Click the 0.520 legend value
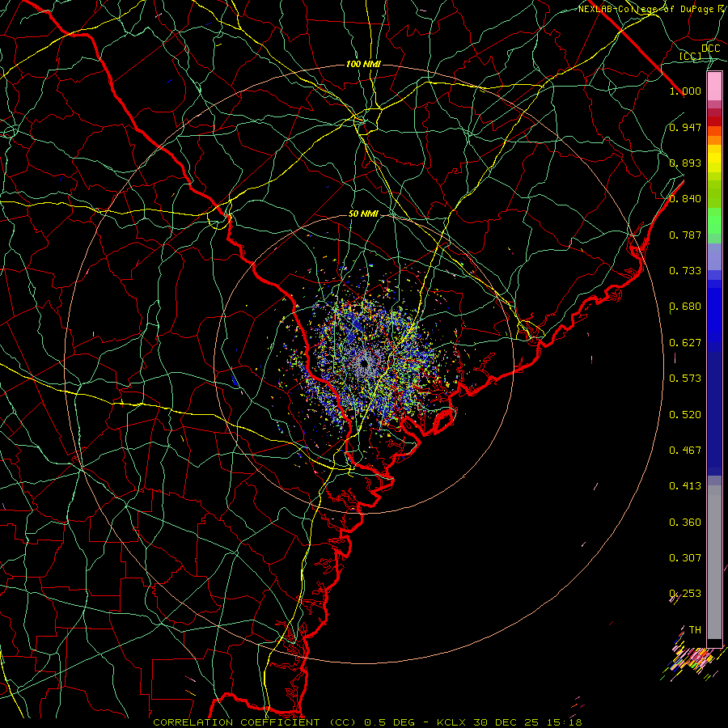Screen dimensions: 728x728 coord(685,415)
